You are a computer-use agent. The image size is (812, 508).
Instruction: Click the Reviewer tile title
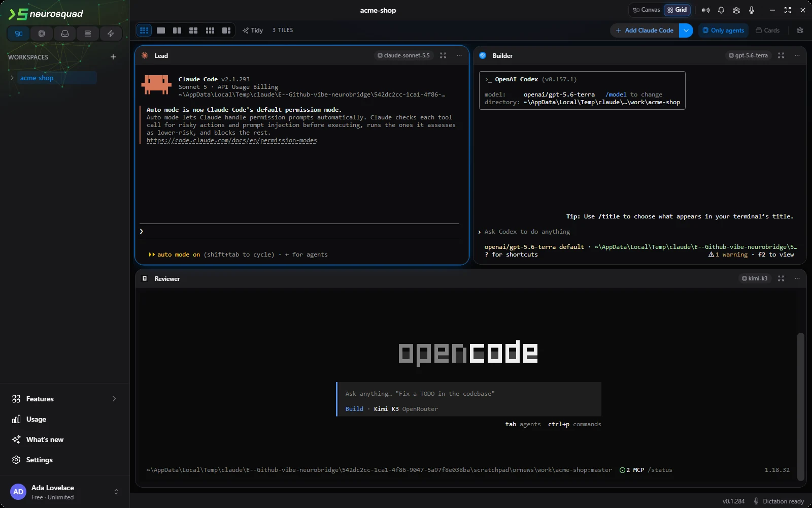coord(167,278)
